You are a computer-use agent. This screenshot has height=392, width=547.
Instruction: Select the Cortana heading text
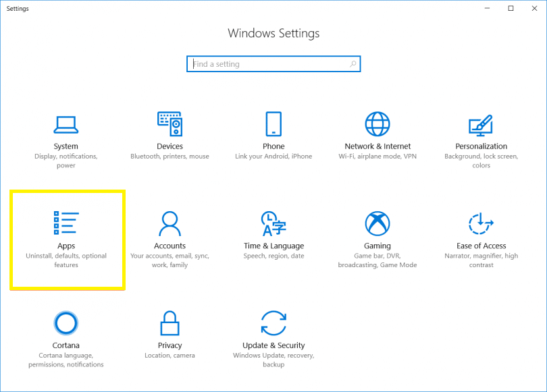point(66,345)
